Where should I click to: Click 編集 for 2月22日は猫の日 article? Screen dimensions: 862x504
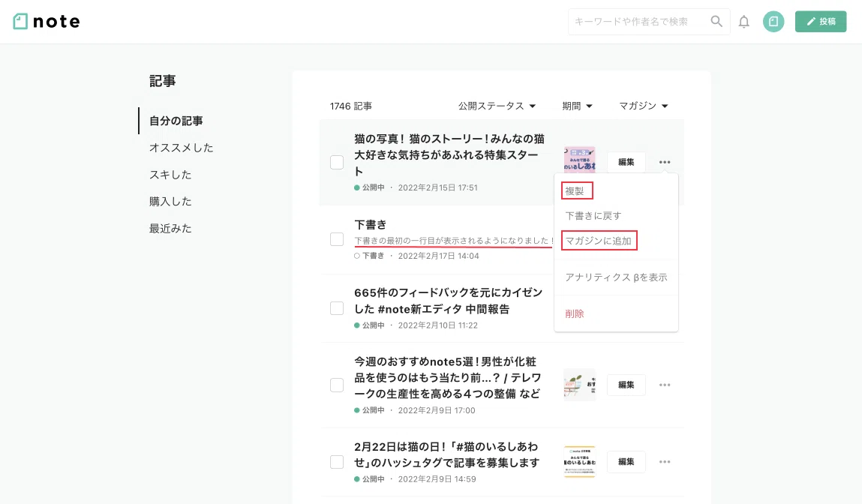[626, 462]
